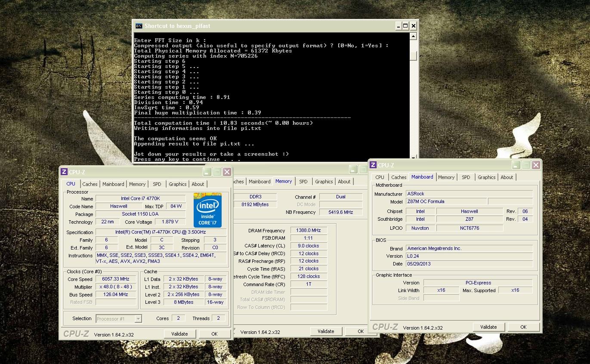The width and height of the screenshot is (590, 364).
Task: Click the NB Frequency value 5419.6 MHz
Action: point(340,212)
